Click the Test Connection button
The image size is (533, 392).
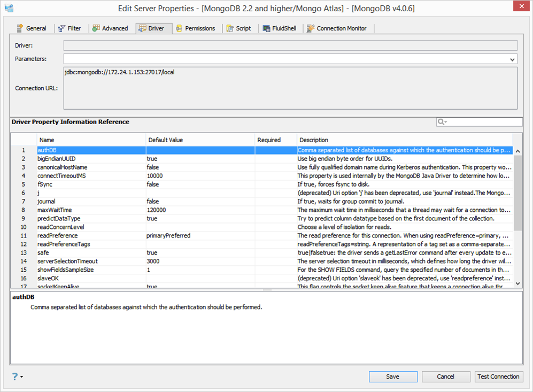[498, 376]
